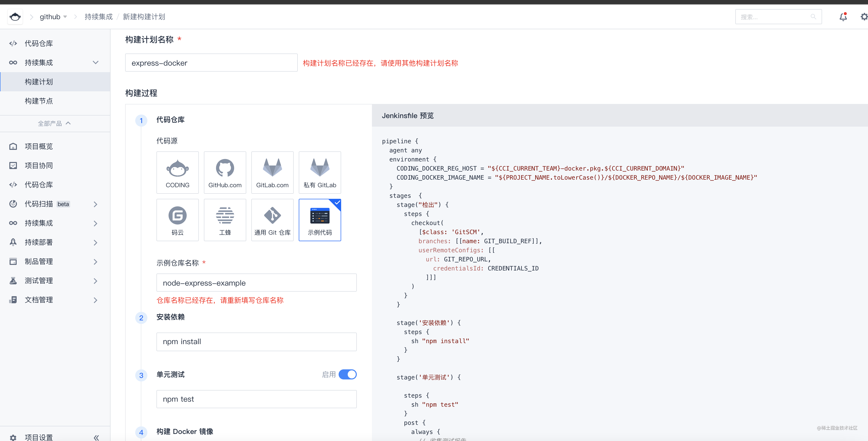Select 通用 Git 仓库 source tile
The width and height of the screenshot is (868, 441).
tap(272, 220)
